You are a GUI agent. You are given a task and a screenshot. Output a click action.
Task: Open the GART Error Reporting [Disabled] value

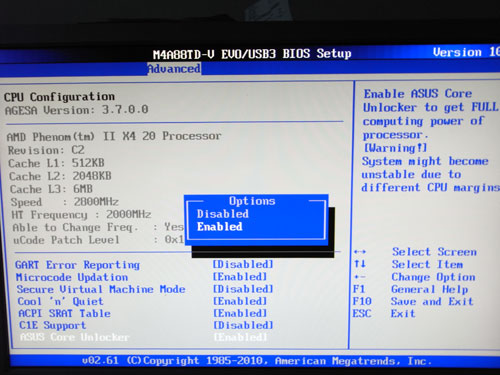(243, 264)
